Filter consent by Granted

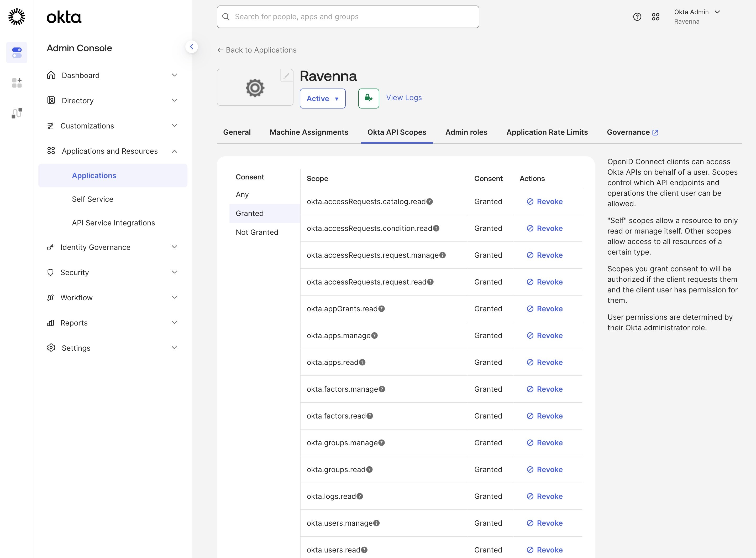coord(265,214)
